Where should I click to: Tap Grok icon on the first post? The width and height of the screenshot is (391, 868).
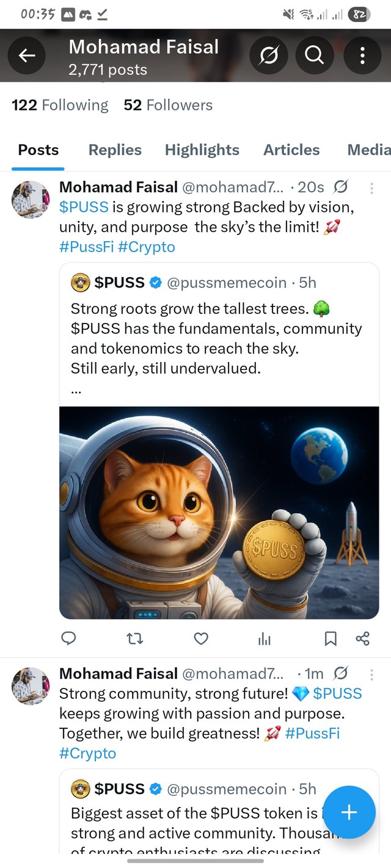click(341, 187)
